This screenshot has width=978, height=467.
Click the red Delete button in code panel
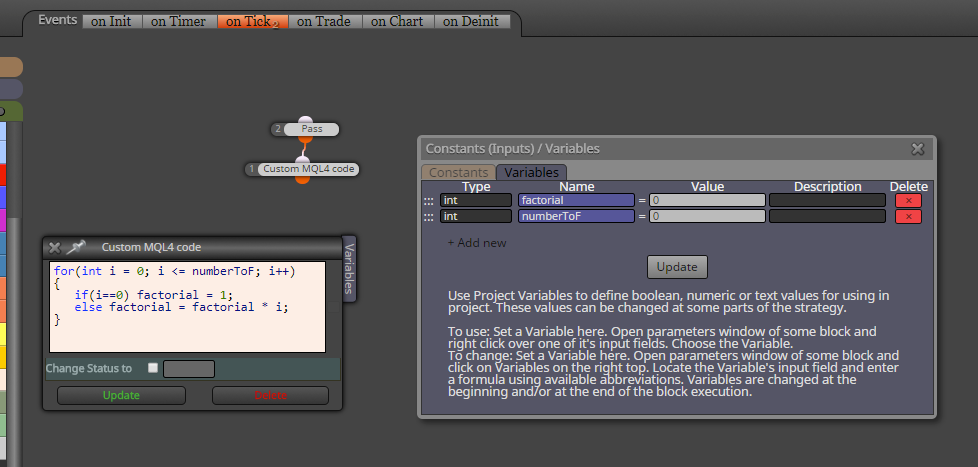pyautogui.click(x=270, y=395)
